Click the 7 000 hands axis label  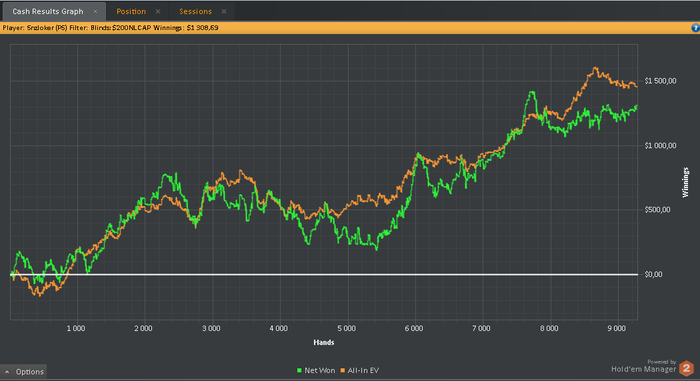[x=481, y=328]
